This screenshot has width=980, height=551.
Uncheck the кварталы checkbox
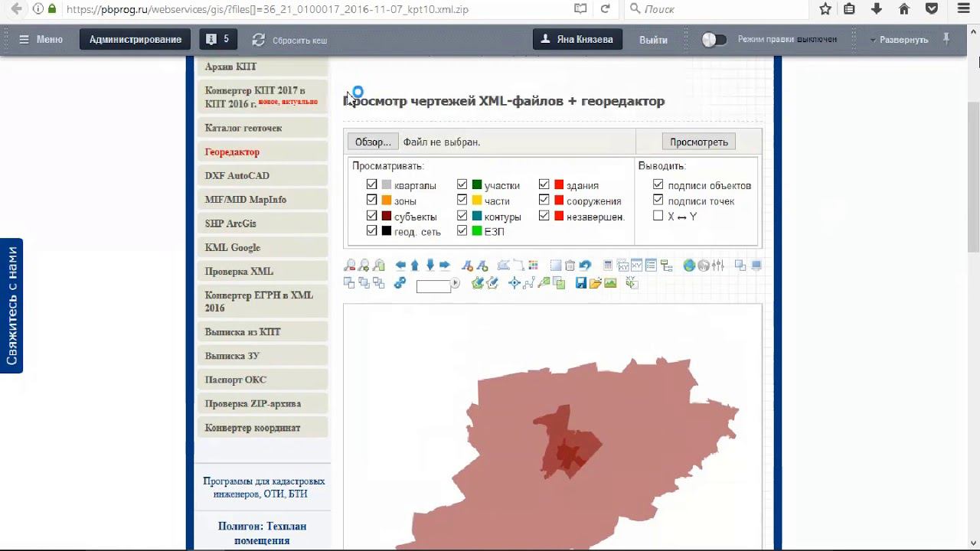point(371,184)
